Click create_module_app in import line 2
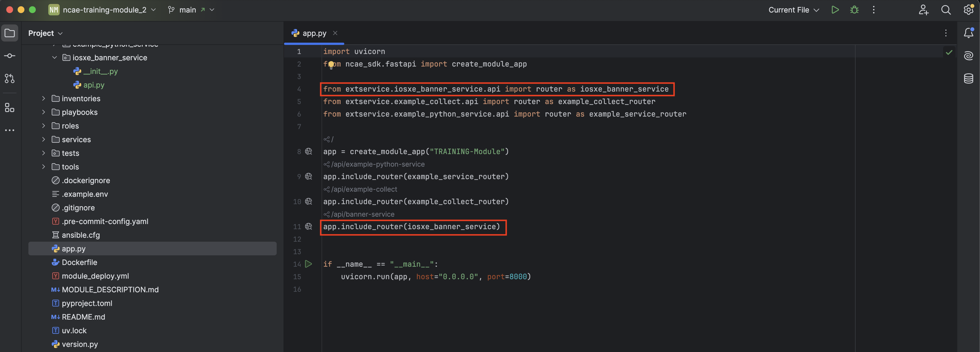The width and height of the screenshot is (980, 352). click(489, 64)
